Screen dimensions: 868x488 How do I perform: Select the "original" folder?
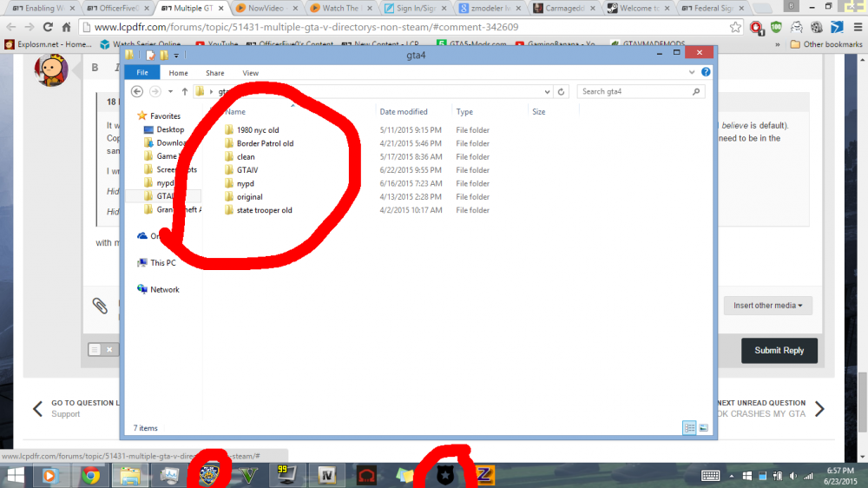point(250,196)
